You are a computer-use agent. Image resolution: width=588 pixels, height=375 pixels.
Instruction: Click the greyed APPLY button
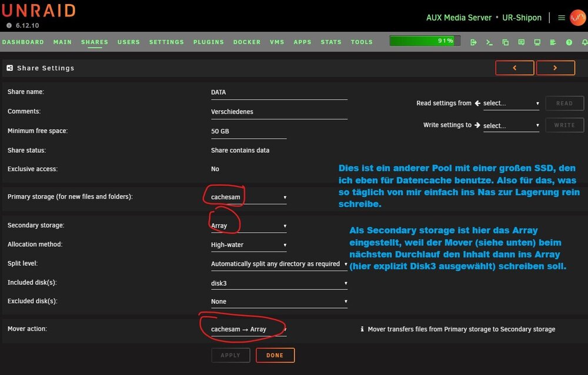[230, 355]
